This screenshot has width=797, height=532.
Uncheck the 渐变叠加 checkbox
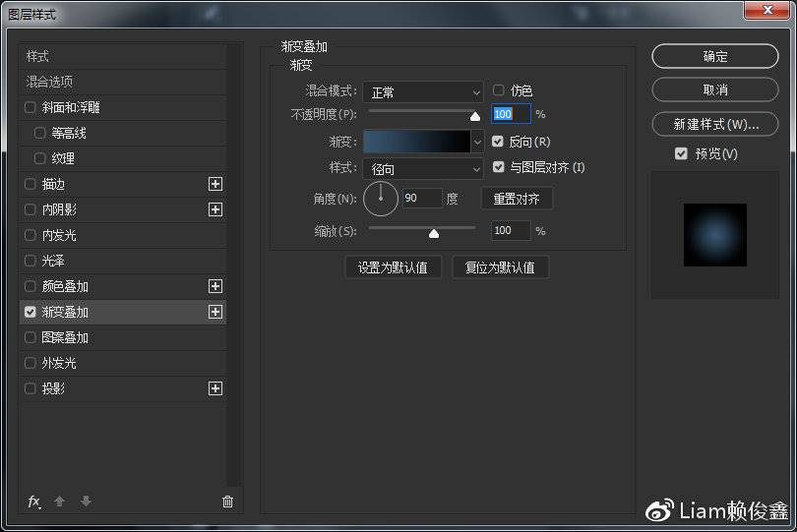30,312
